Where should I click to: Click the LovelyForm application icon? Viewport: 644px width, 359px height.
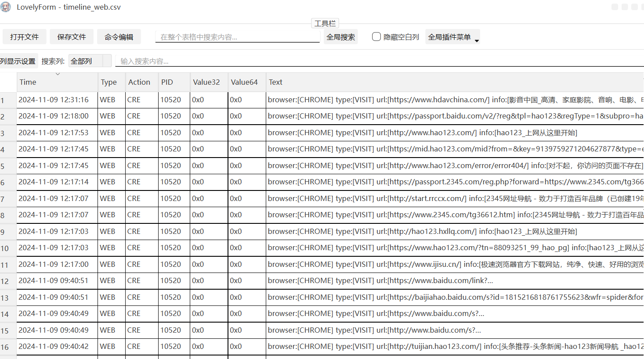pyautogui.click(x=6, y=7)
